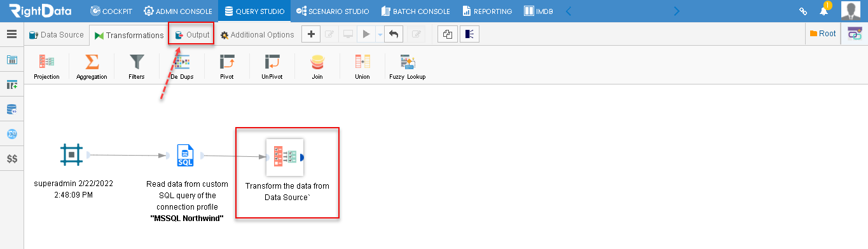The height and width of the screenshot is (249, 868).
Task: Open the Output tab
Action: coord(192,35)
